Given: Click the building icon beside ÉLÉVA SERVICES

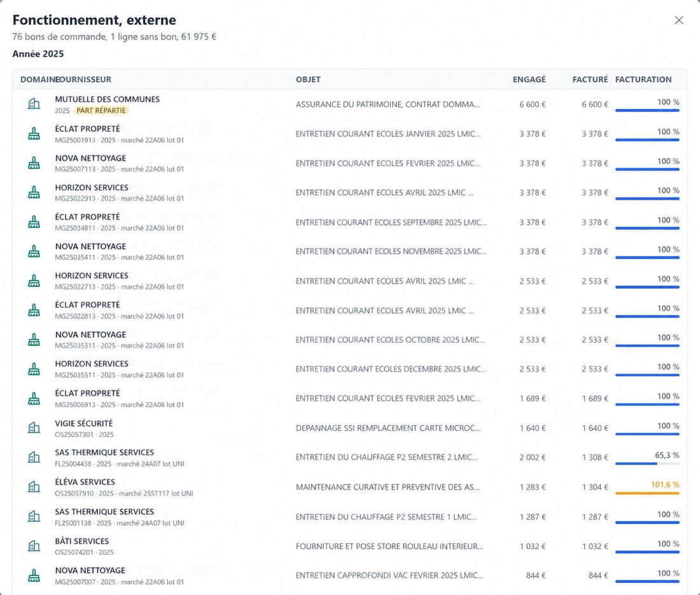Looking at the screenshot, I should [x=34, y=487].
